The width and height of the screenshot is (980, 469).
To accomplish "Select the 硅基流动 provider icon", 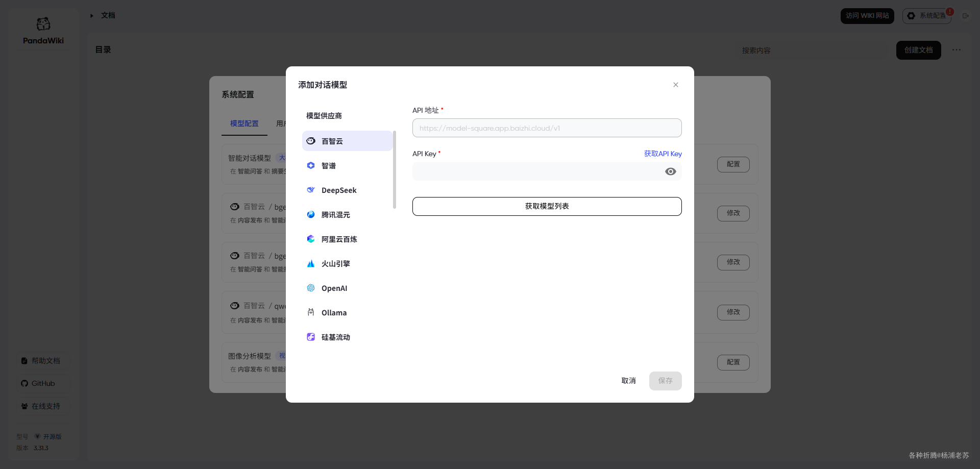I will click(311, 337).
